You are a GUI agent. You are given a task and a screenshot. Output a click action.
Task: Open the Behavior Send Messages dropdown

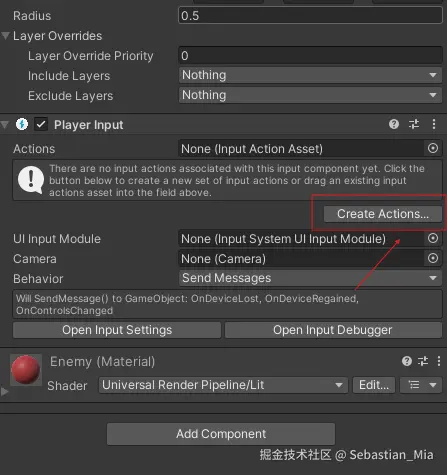(310, 278)
